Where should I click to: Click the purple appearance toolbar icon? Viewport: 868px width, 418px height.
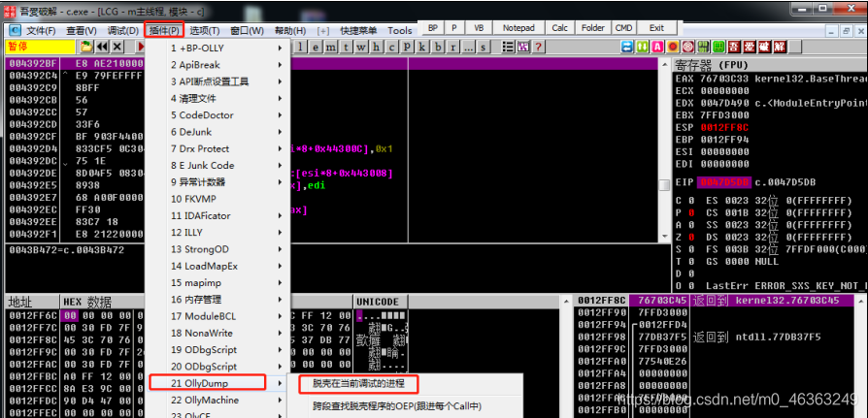523,47
